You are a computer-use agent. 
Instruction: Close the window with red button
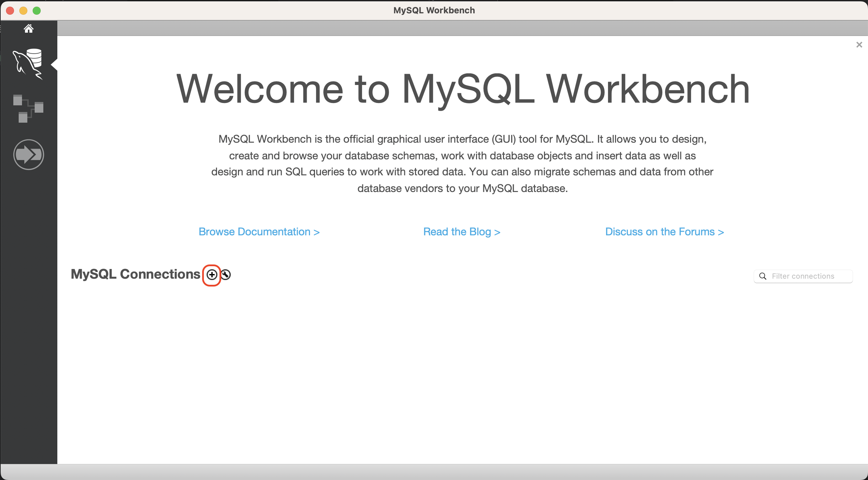[10, 11]
